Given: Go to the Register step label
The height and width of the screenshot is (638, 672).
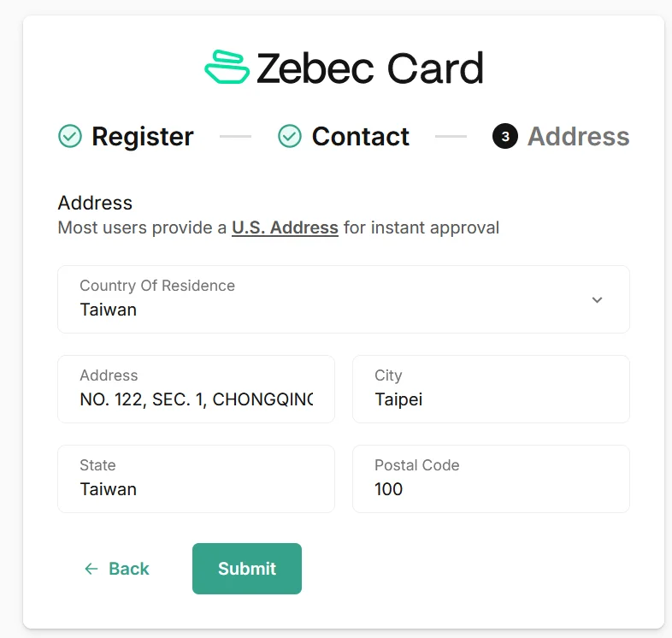Looking at the screenshot, I should [x=142, y=137].
